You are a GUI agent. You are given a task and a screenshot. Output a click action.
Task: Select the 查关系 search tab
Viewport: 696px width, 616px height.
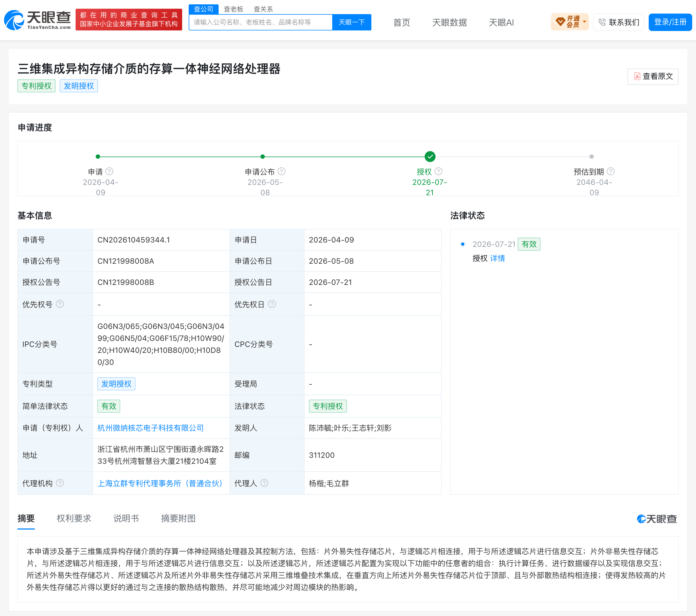click(263, 9)
